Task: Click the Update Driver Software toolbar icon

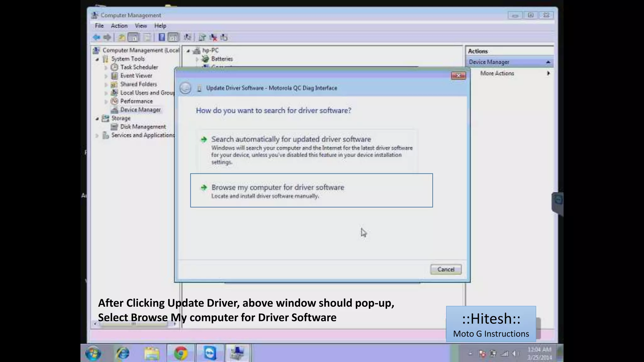Action: coord(202,37)
